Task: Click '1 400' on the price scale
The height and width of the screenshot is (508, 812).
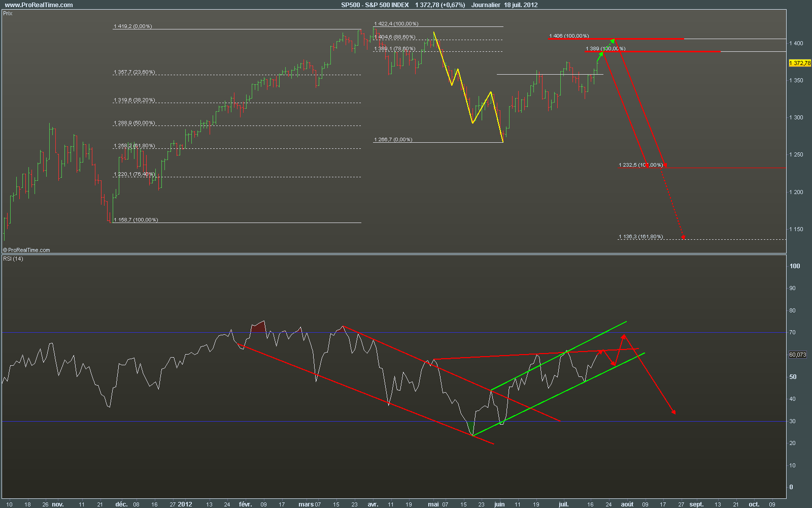Action: pyautogui.click(x=796, y=44)
